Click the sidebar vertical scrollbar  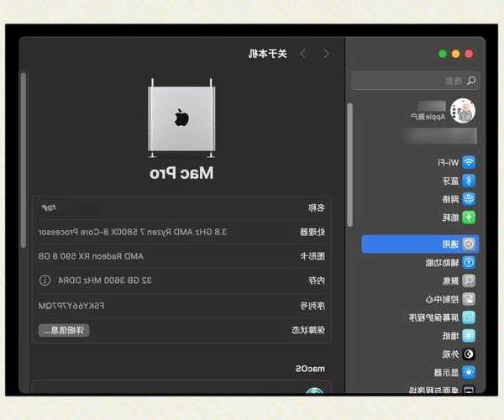click(349, 165)
